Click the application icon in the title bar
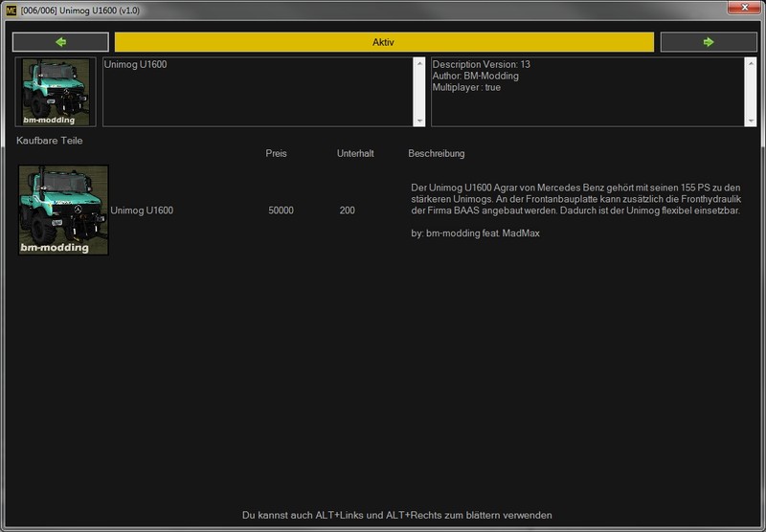Viewport: 766px width, 532px height. 11,9
